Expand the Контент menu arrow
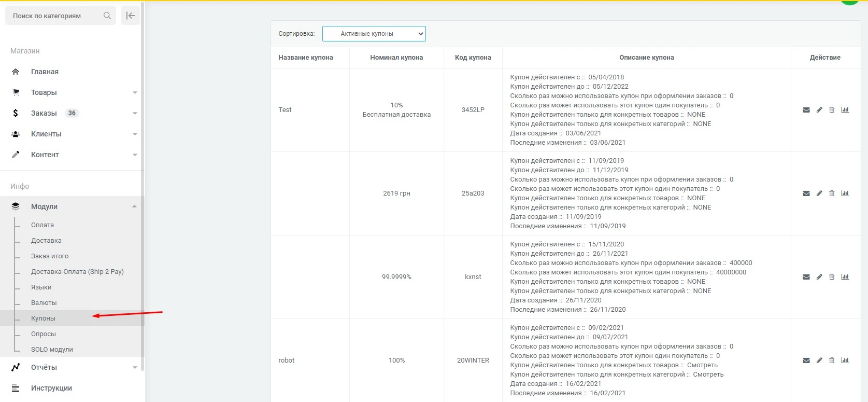 pyautogui.click(x=135, y=155)
